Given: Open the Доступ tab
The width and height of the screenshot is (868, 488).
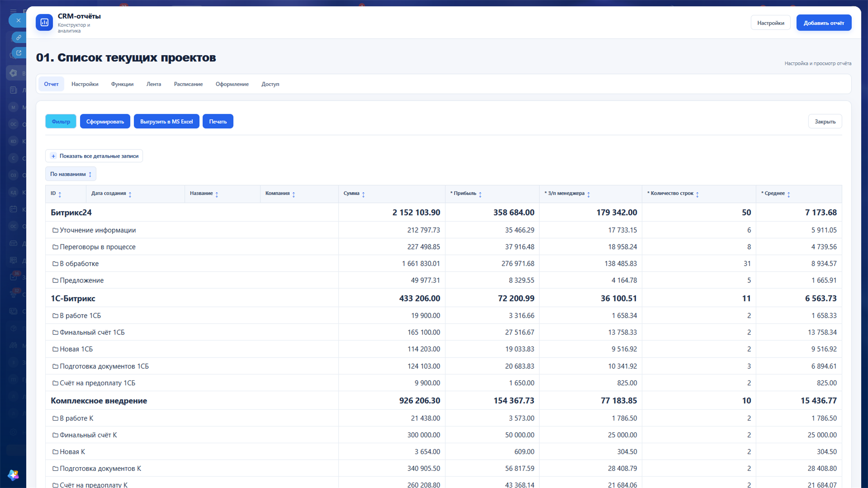Looking at the screenshot, I should (x=270, y=84).
